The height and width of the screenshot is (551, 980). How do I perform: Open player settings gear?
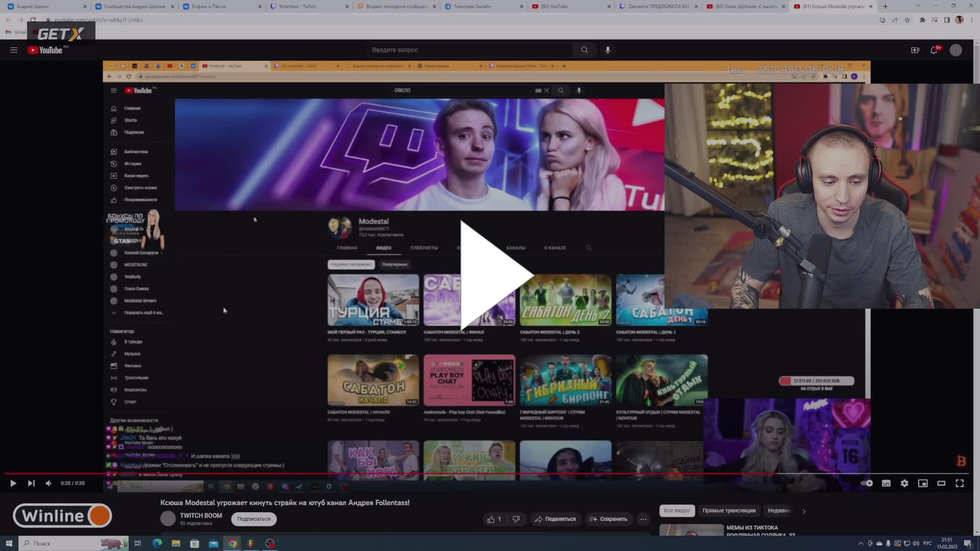tap(904, 483)
